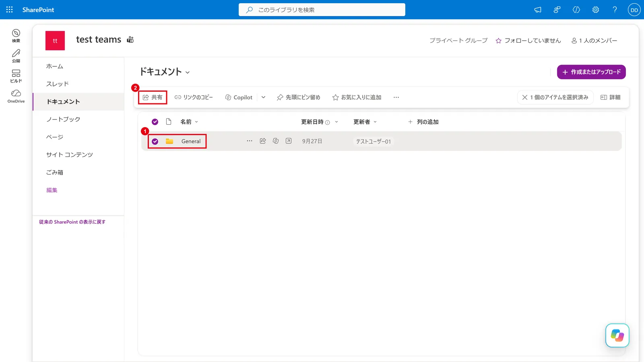
Task: Click 従来の SharePoint の表示に戻す link
Action: 72,222
